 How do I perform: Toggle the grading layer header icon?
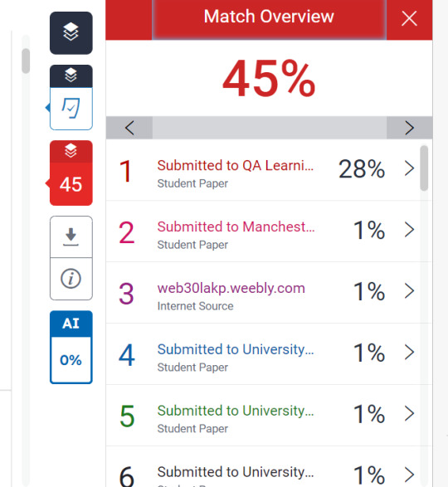point(71,75)
